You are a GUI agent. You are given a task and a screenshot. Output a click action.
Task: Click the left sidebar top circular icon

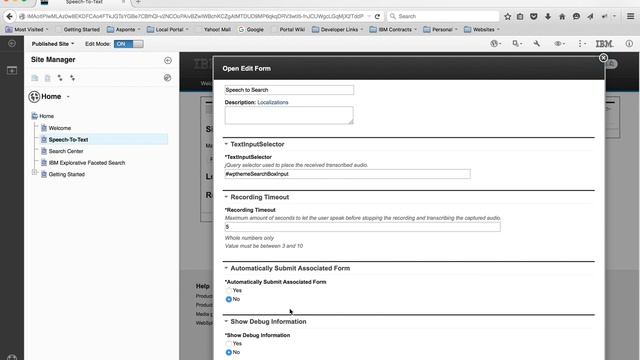click(12, 43)
